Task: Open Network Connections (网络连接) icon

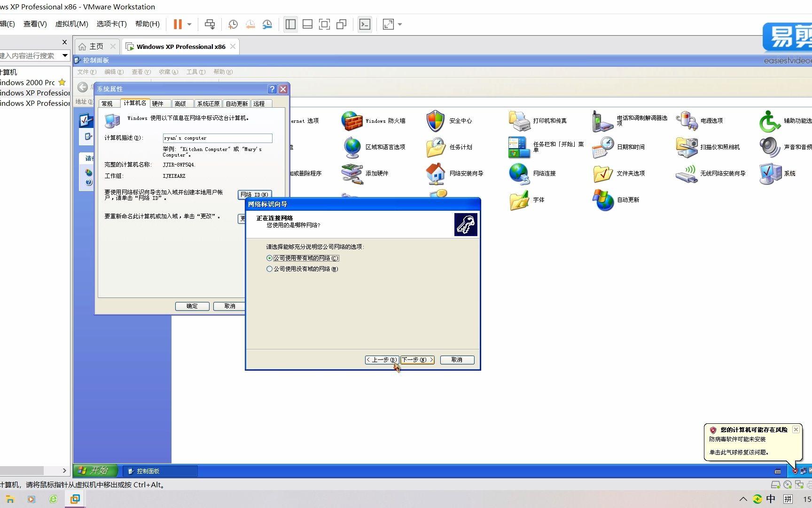Action: coord(519,174)
